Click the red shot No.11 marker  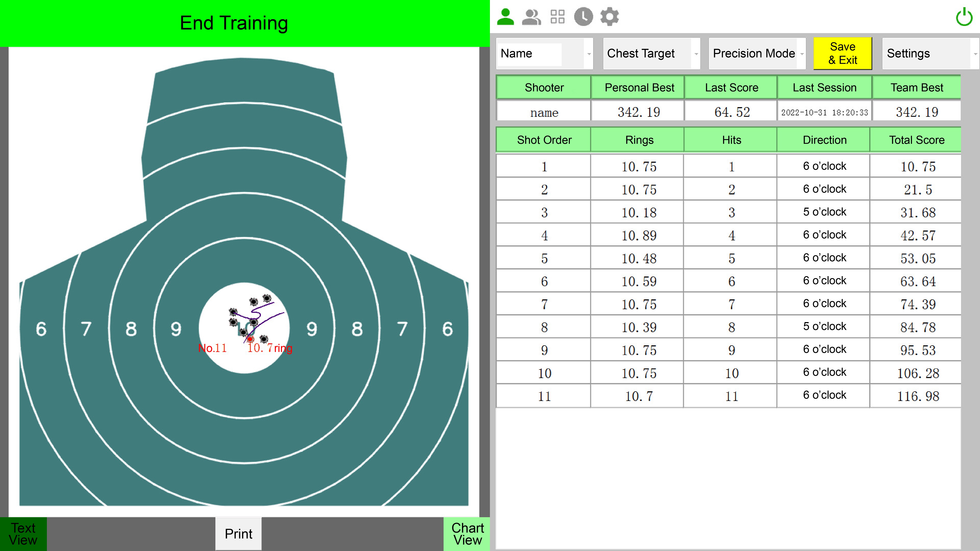pos(250,339)
